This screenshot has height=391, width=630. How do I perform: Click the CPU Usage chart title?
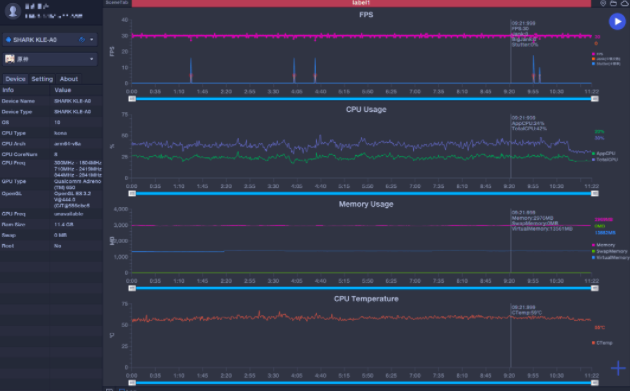tap(366, 109)
